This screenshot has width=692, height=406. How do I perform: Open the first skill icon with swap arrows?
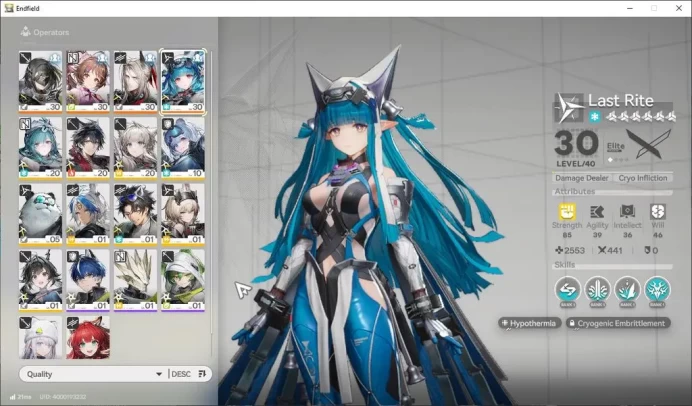point(568,290)
